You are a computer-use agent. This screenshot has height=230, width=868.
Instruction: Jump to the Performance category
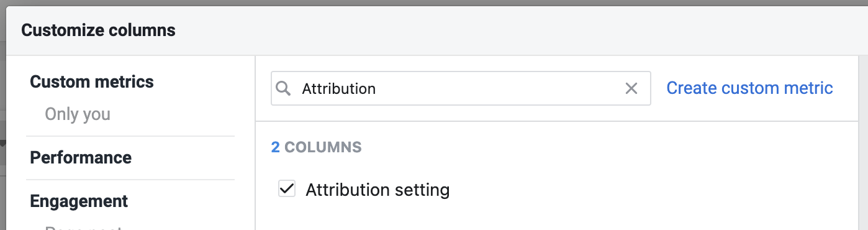[81, 157]
